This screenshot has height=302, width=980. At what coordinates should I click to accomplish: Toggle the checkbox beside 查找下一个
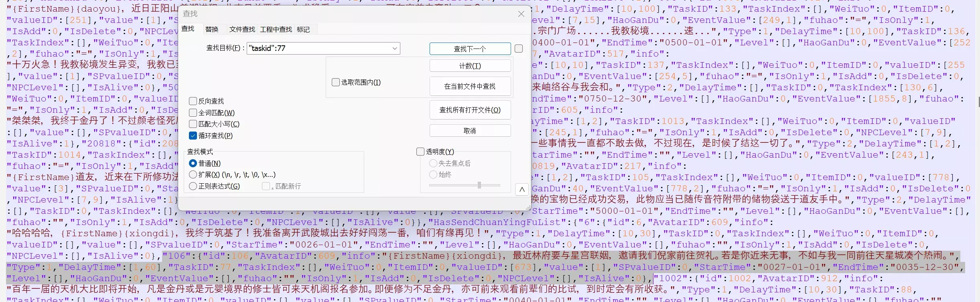[x=519, y=49]
